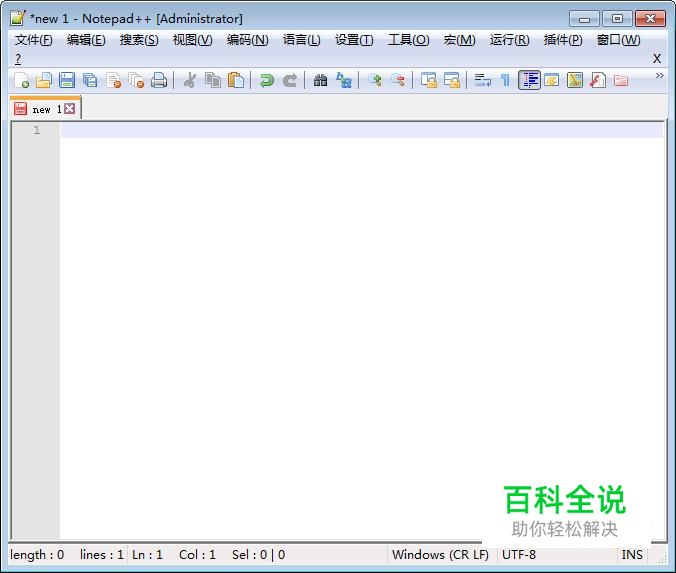
Task: Click the Open file folder icon
Action: coord(44,81)
